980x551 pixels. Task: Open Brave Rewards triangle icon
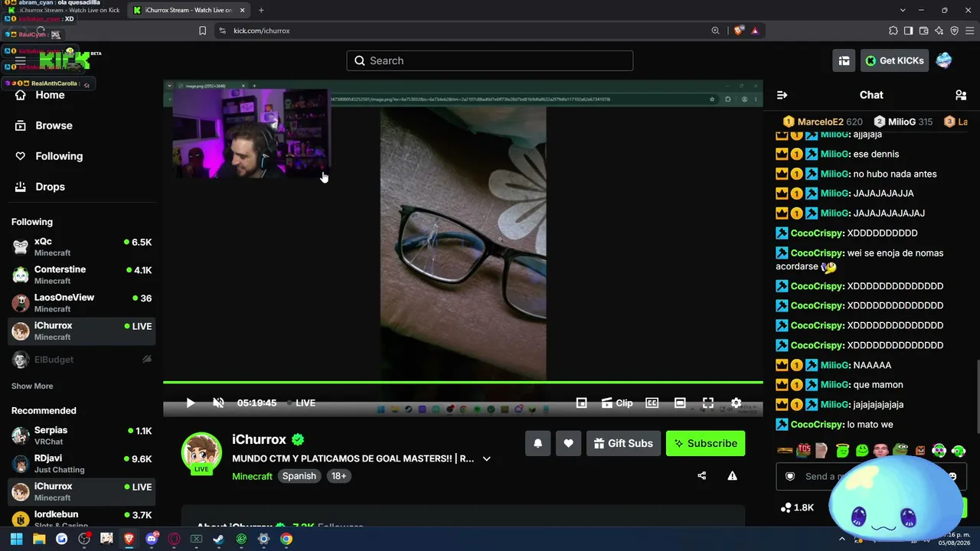pyautogui.click(x=755, y=31)
